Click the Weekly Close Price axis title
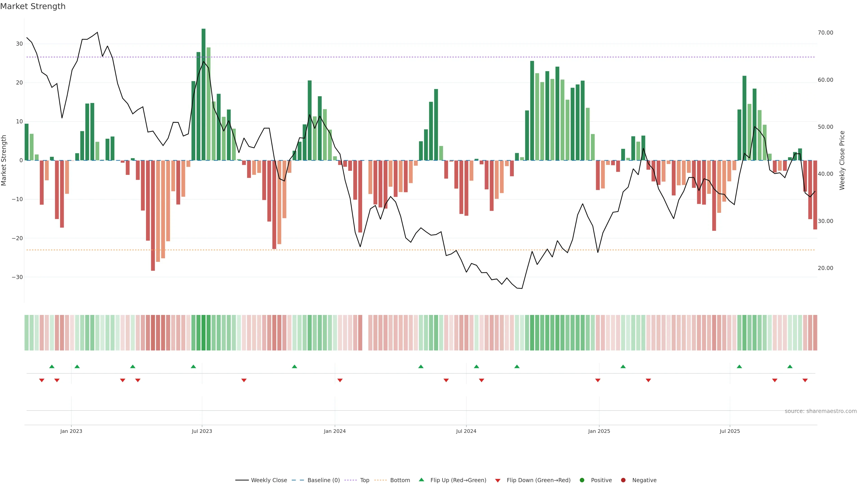The image size is (868, 488). click(x=842, y=160)
